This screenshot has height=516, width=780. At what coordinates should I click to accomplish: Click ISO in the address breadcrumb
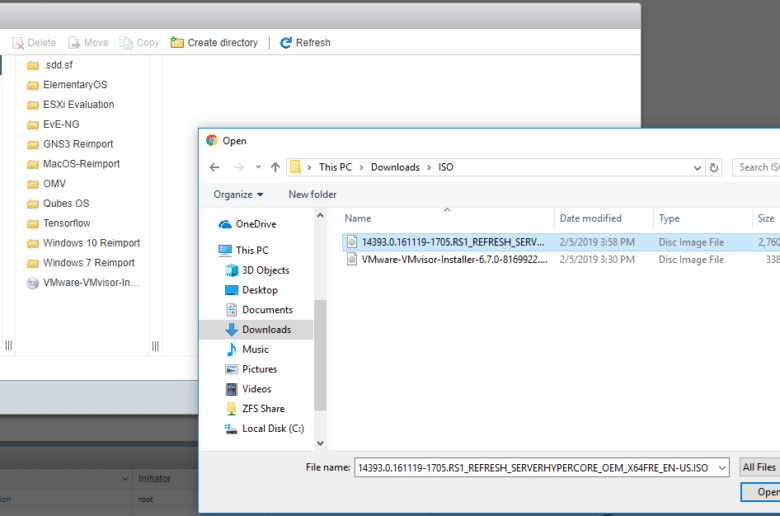pyautogui.click(x=446, y=167)
